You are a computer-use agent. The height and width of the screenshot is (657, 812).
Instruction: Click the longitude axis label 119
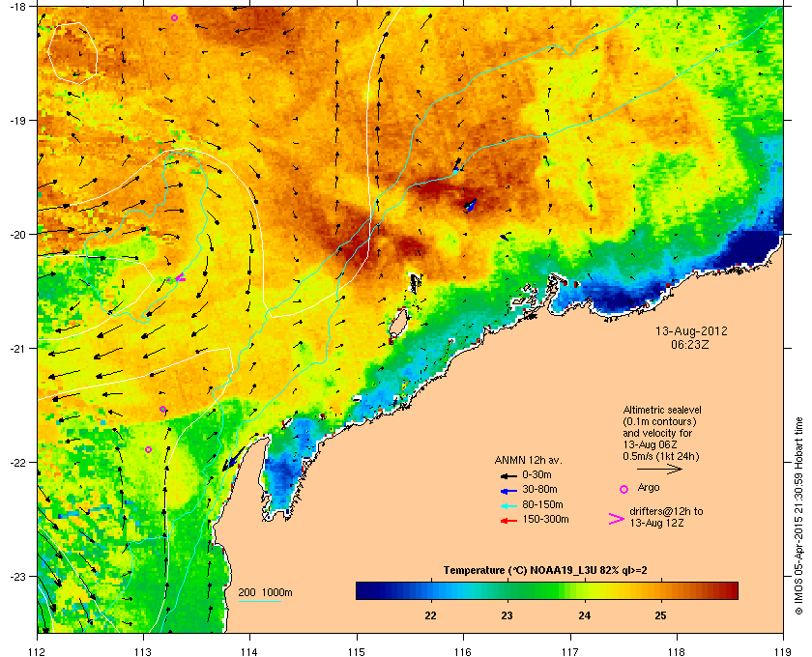tap(782, 651)
